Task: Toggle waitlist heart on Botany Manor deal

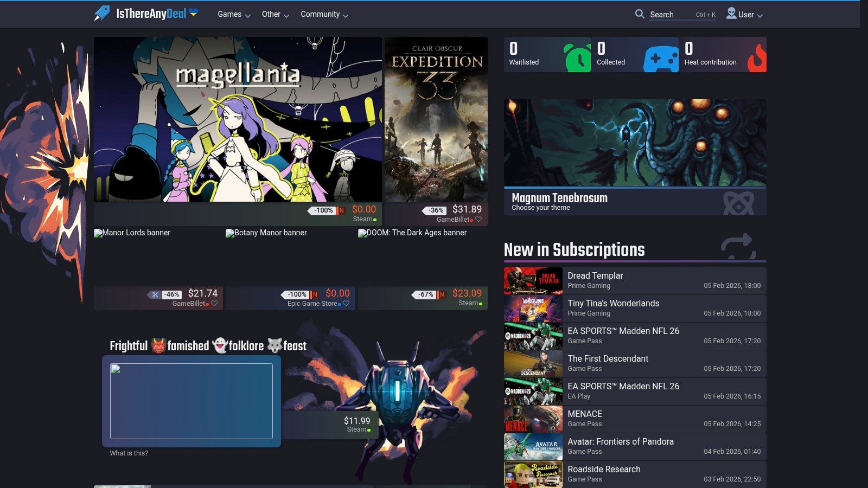Action: (346, 304)
